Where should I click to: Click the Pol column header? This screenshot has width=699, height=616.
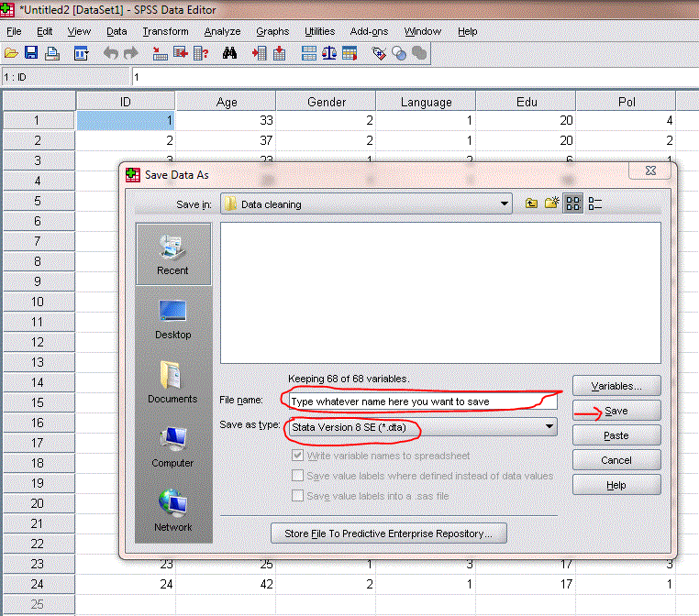point(626,102)
